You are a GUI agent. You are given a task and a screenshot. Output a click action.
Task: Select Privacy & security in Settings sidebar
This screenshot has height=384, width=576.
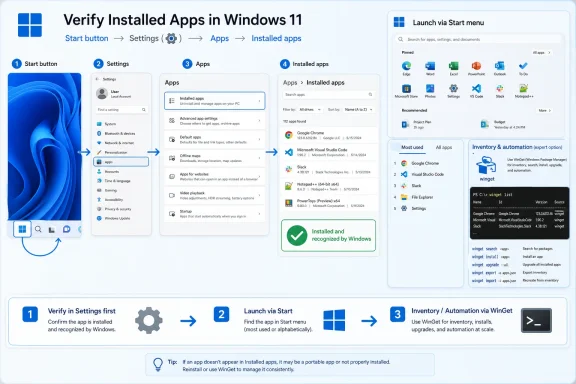(121, 209)
